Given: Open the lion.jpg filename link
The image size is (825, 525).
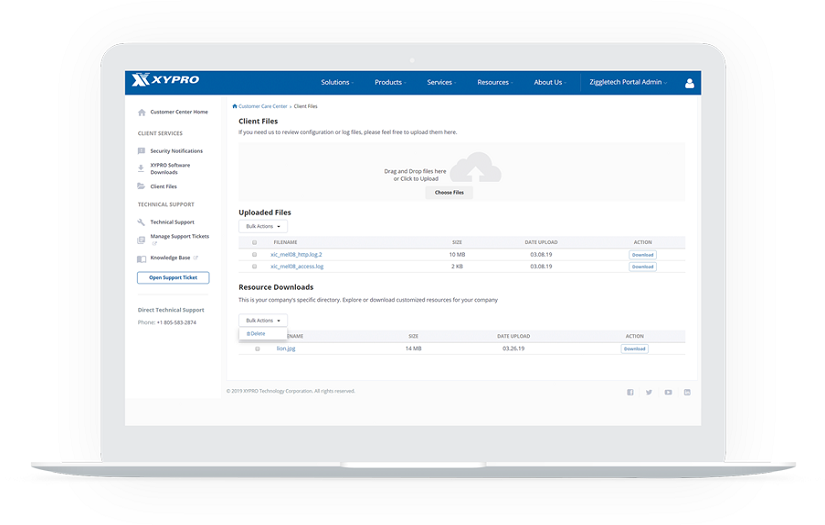Looking at the screenshot, I should pyautogui.click(x=286, y=349).
